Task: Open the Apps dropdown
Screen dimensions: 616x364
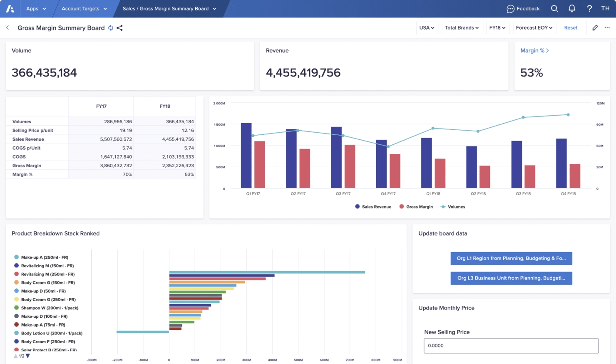Action: pyautogui.click(x=36, y=8)
